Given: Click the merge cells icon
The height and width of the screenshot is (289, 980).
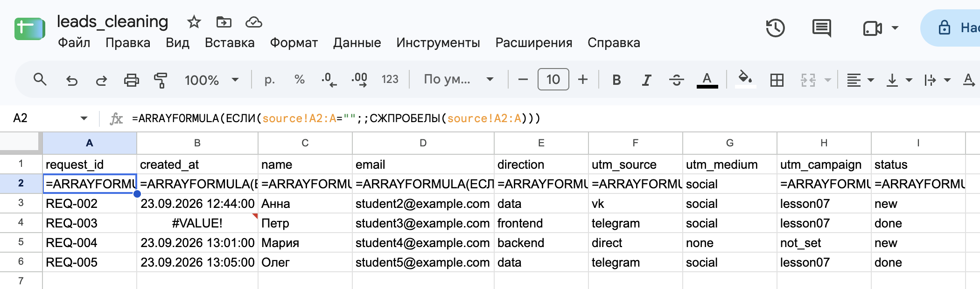Looking at the screenshot, I should pyautogui.click(x=808, y=80).
